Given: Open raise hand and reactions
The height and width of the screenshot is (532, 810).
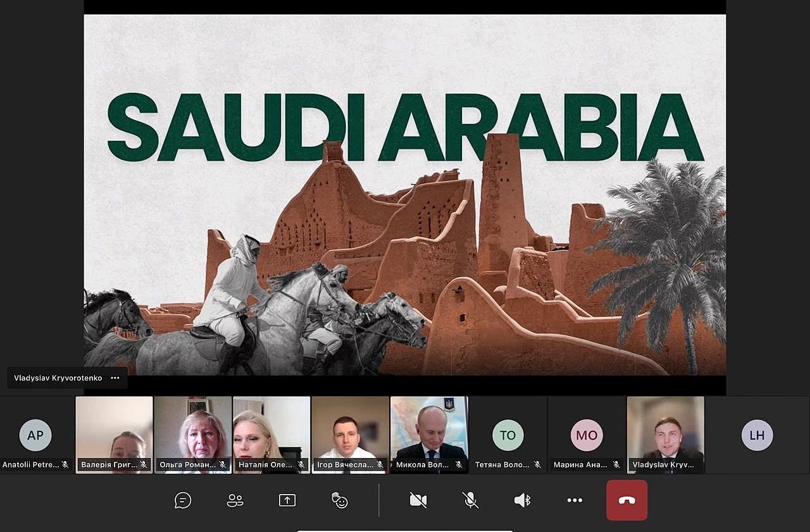Looking at the screenshot, I should point(340,500).
